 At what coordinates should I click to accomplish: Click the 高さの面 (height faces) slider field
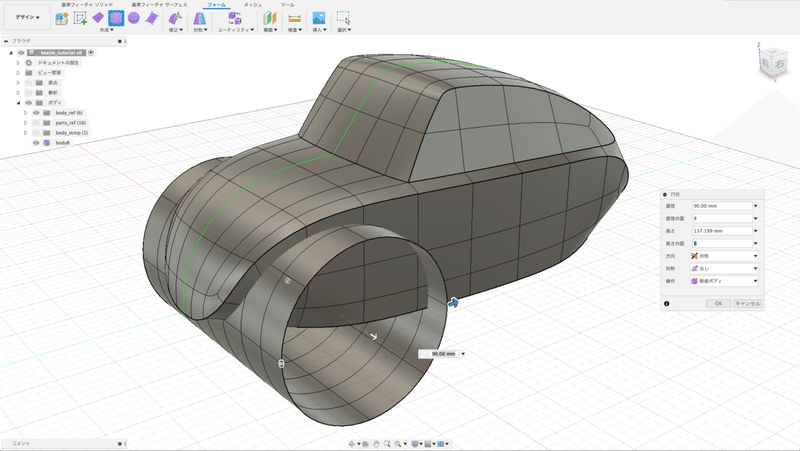point(720,242)
